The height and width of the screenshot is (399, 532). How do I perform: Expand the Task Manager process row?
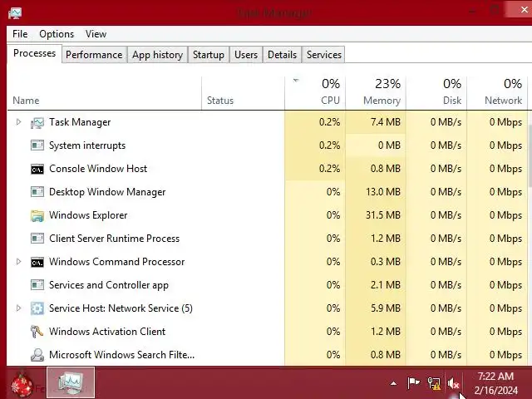[18, 122]
